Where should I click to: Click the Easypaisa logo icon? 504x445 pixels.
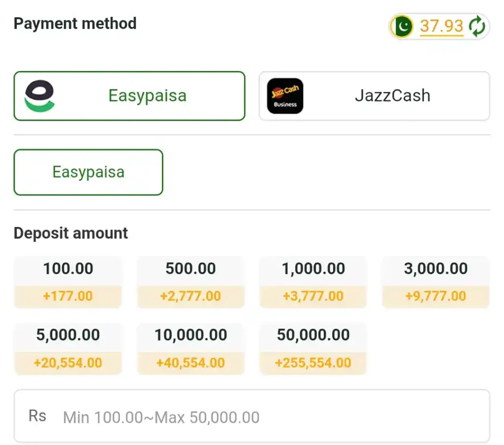39,96
